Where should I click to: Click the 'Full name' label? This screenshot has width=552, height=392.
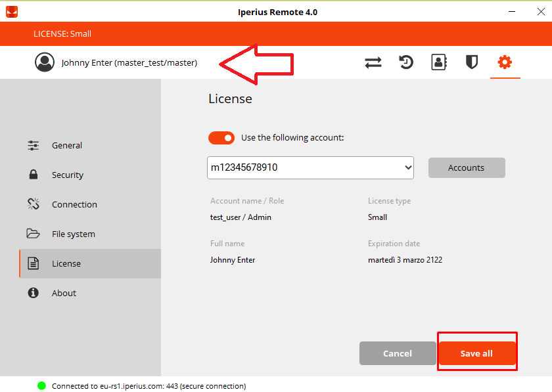pos(227,244)
